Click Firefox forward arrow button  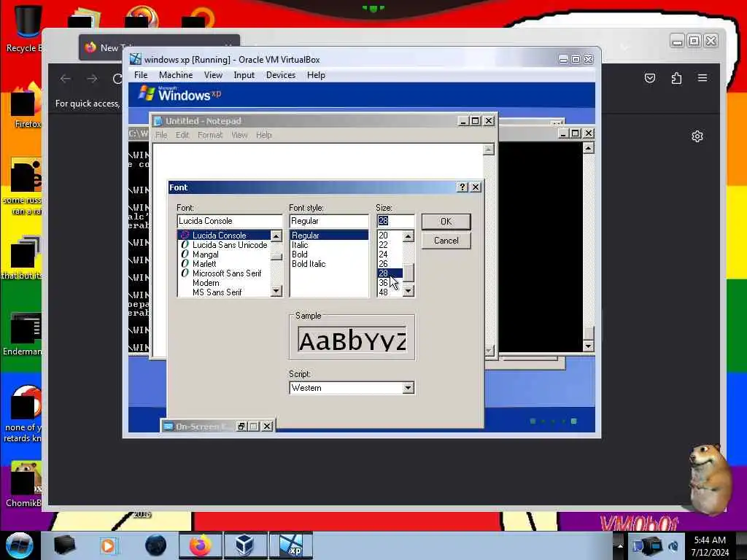[x=92, y=79]
